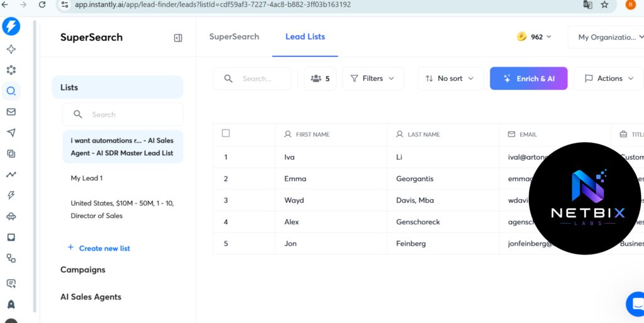644x323 pixels.
Task: Open the UFO-shaped sidebar icon
Action: coord(11,216)
